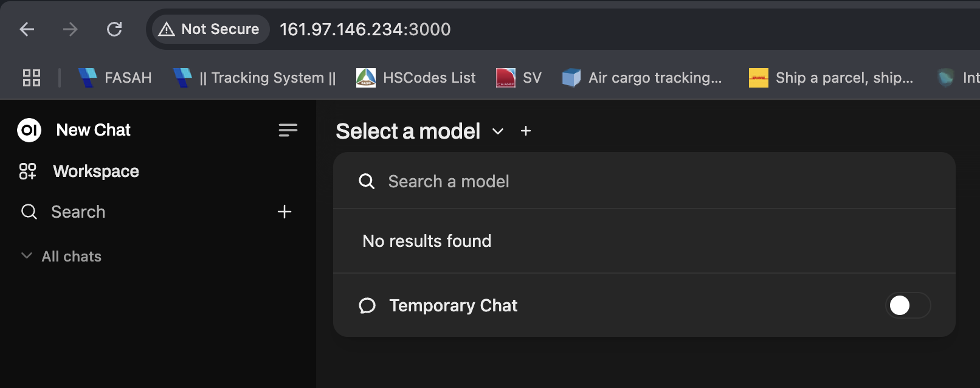Click the browser reload icon

[x=114, y=29]
